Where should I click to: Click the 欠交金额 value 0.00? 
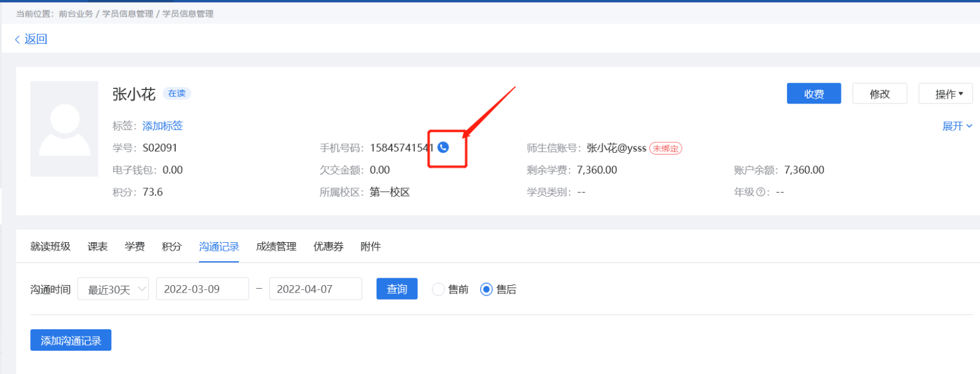(380, 170)
